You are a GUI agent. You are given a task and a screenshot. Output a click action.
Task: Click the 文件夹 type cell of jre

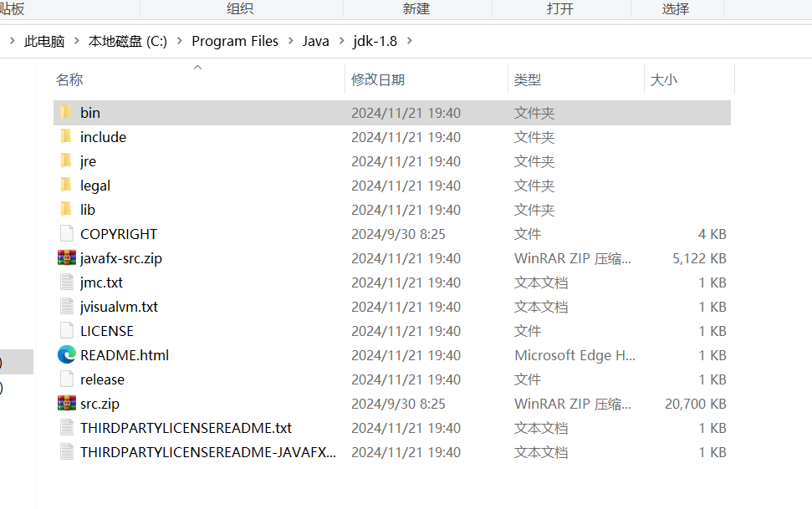534,161
